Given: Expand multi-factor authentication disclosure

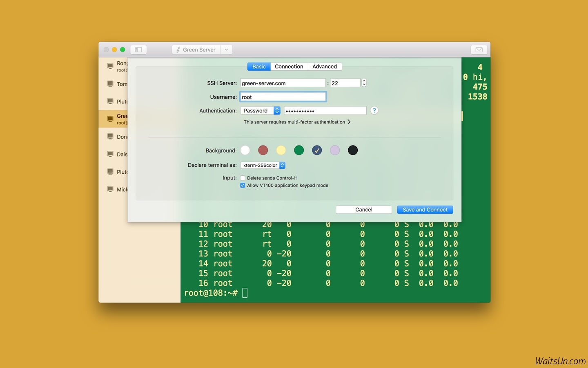Looking at the screenshot, I should point(349,122).
